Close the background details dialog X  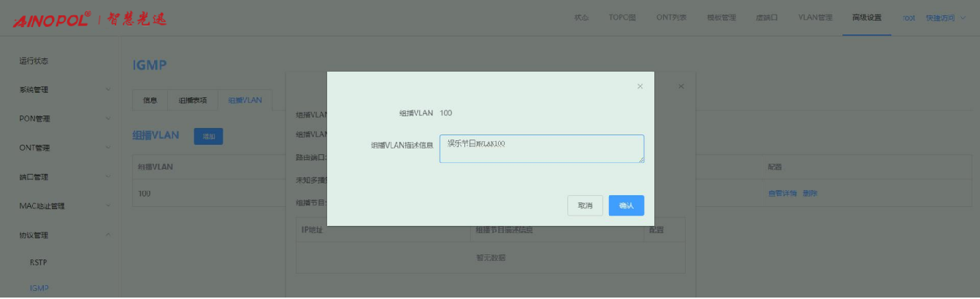pyautogui.click(x=681, y=86)
